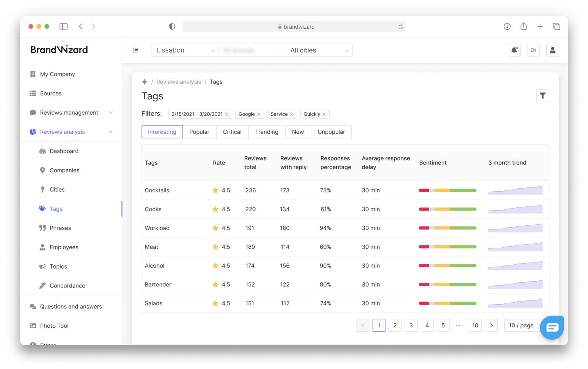Click the Cities pin icon
This screenshot has width=588, height=369.
coord(42,190)
